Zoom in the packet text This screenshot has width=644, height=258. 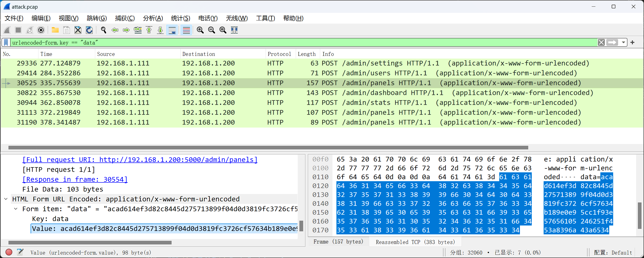[200, 30]
